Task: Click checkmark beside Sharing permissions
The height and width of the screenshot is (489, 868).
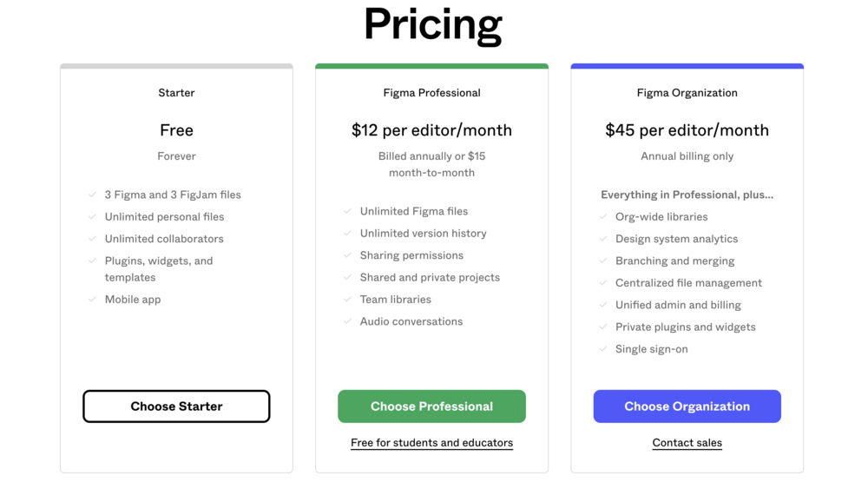Action: 348,254
